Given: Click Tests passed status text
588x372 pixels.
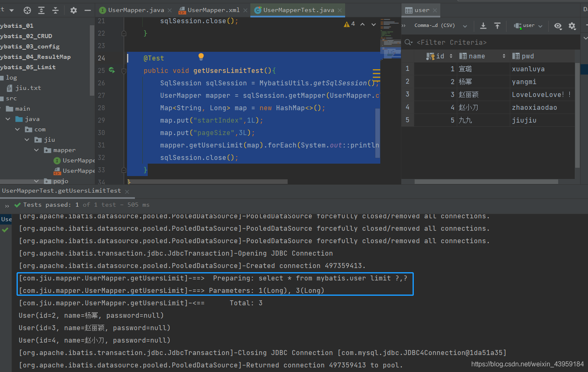Looking at the screenshot, I should (x=86, y=205).
